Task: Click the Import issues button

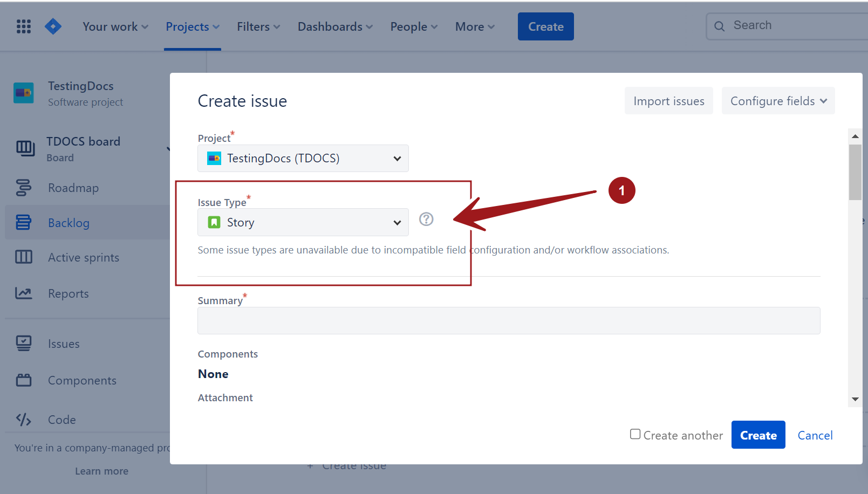Action: coord(668,101)
